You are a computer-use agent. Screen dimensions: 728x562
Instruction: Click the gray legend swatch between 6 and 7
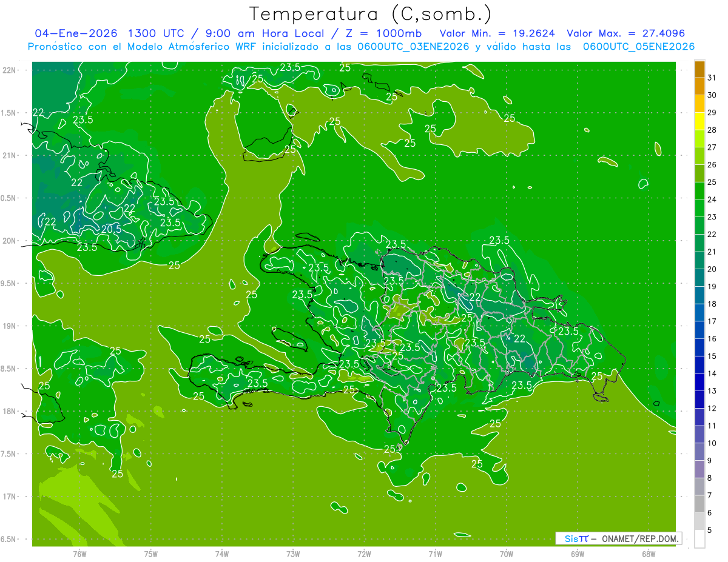(699, 504)
